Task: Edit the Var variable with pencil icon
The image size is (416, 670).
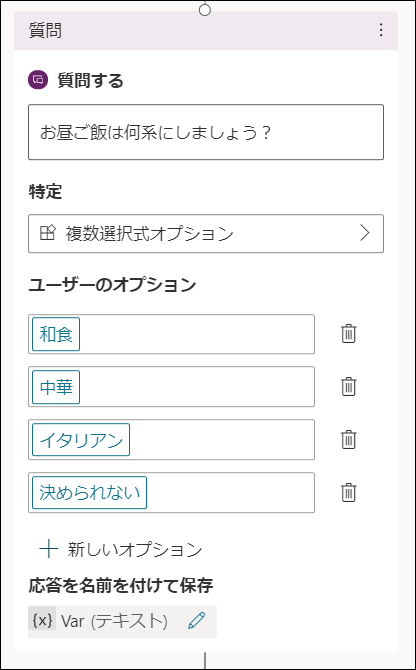Action: (196, 620)
